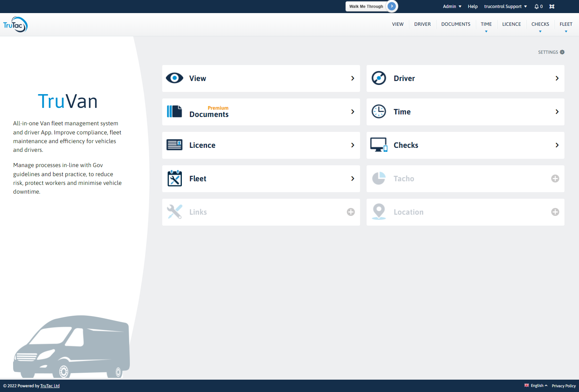Click the Documents folder icon
Image resolution: width=579 pixels, height=392 pixels.
coord(175,112)
